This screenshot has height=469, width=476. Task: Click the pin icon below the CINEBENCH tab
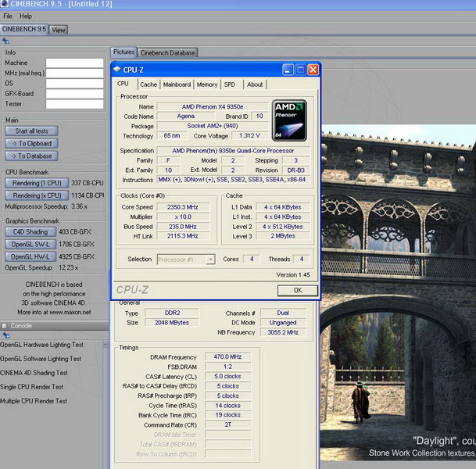click(6, 41)
